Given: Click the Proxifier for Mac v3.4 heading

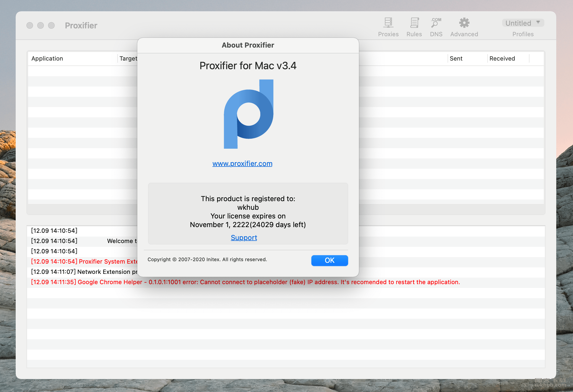Looking at the screenshot, I should tap(248, 66).
